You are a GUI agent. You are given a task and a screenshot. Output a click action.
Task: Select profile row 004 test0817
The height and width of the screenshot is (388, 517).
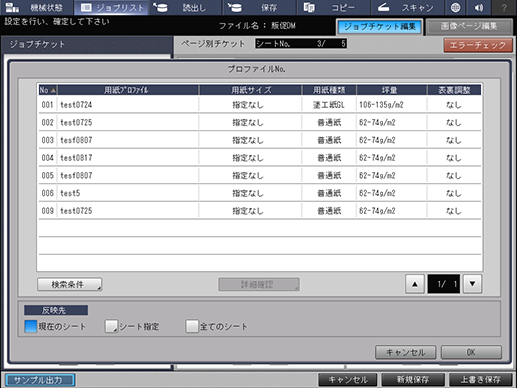click(x=260, y=158)
